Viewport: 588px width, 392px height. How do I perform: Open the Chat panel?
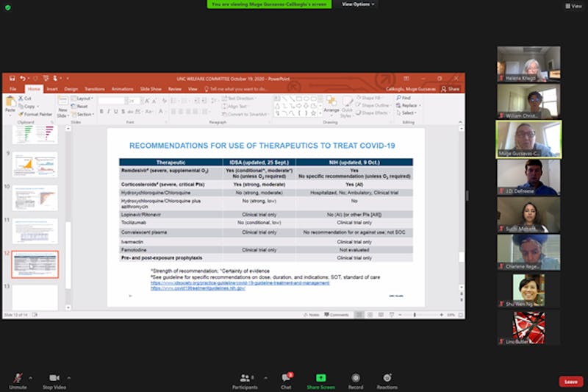click(286, 378)
